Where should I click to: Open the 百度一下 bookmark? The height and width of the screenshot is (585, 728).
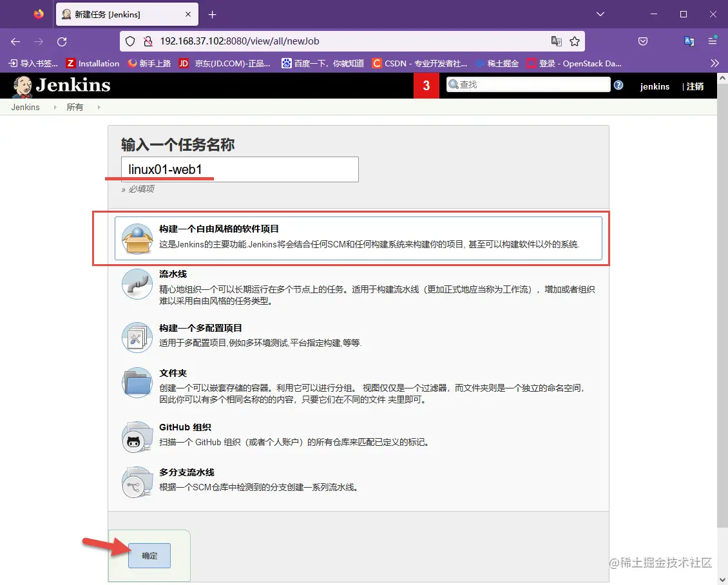tap(323, 63)
